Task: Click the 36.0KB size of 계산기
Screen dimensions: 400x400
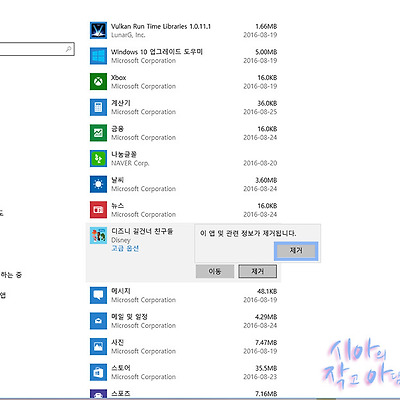Action: [x=267, y=103]
